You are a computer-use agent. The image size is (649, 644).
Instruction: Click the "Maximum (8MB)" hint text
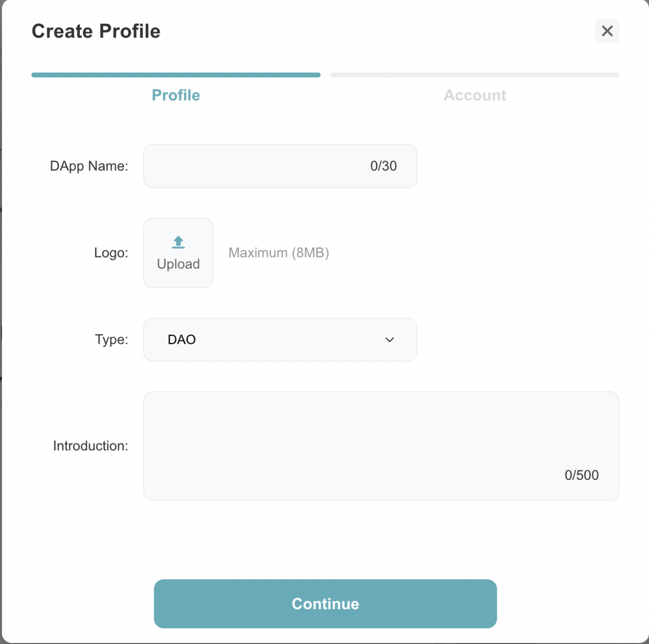click(279, 252)
